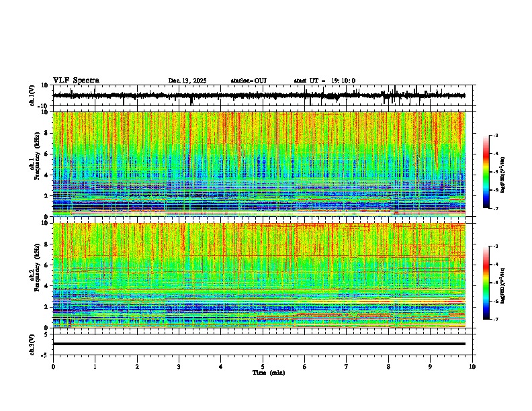Click the '2' kHz tick on ch.1 spectrogram
This screenshot has height=411, width=532.
[x=46, y=196]
